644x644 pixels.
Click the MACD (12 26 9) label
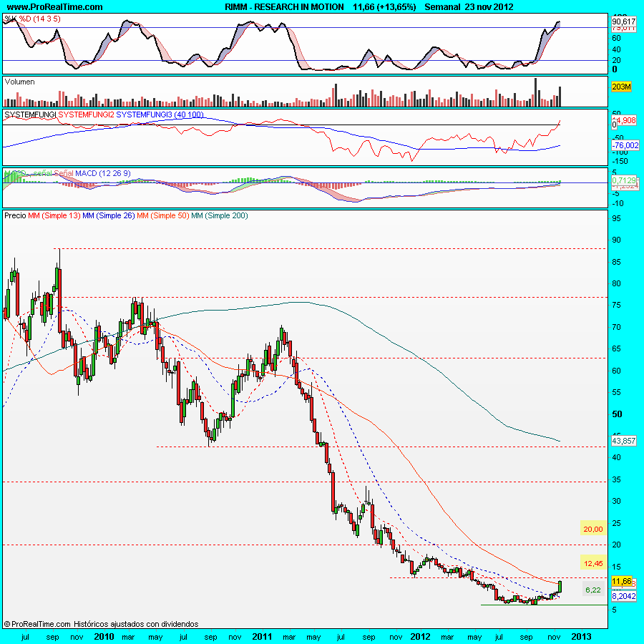102,173
